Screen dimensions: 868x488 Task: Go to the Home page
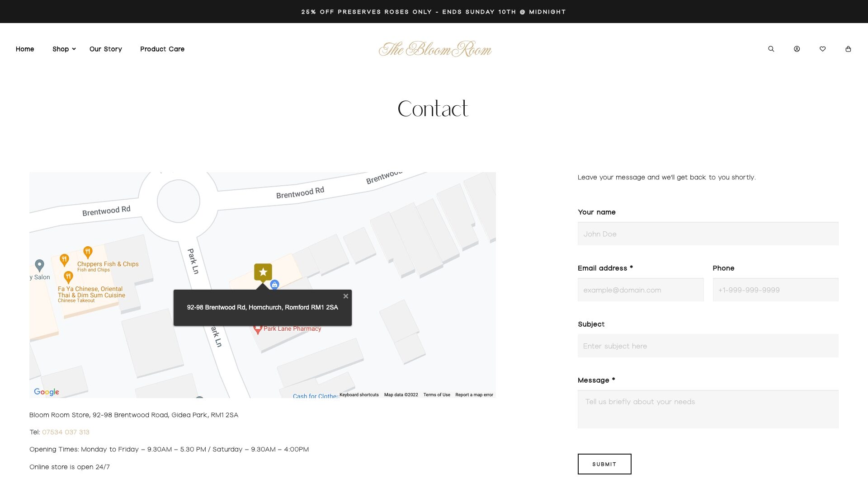point(25,49)
